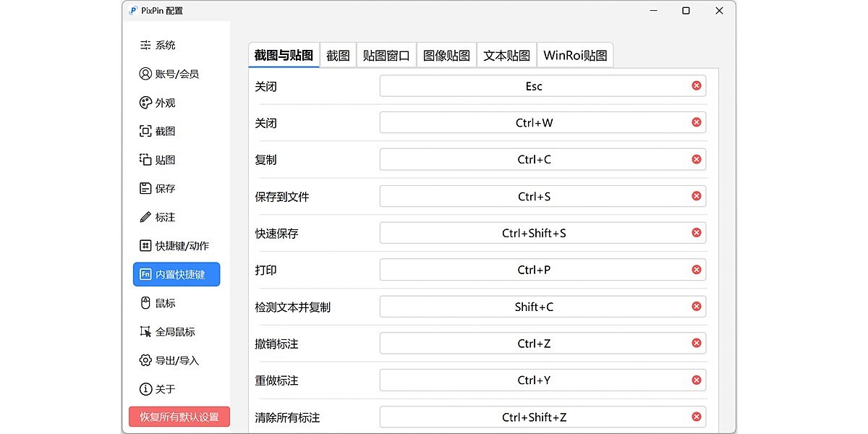Screen dimensions: 868x434
Task: Click the 标注 annotation pen icon
Action: point(145,216)
